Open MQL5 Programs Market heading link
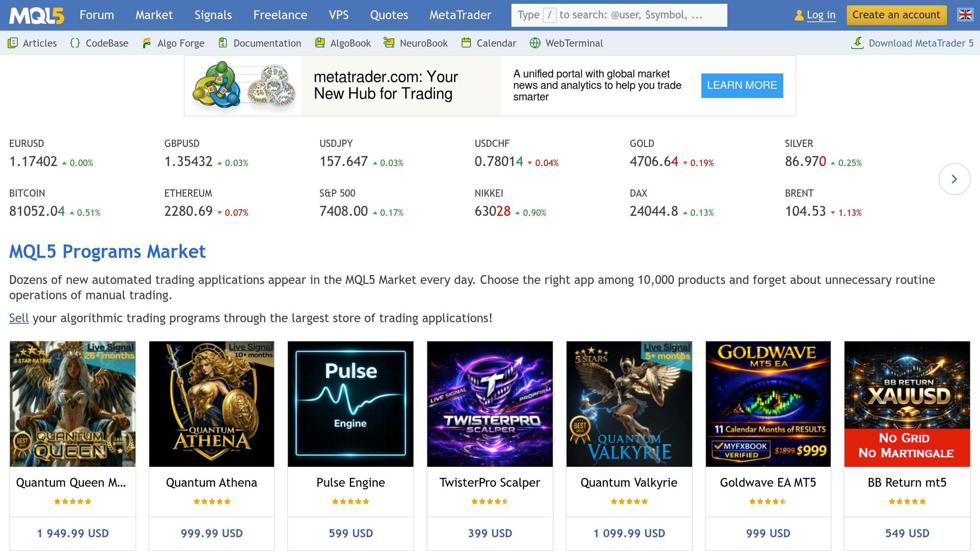 pos(107,252)
